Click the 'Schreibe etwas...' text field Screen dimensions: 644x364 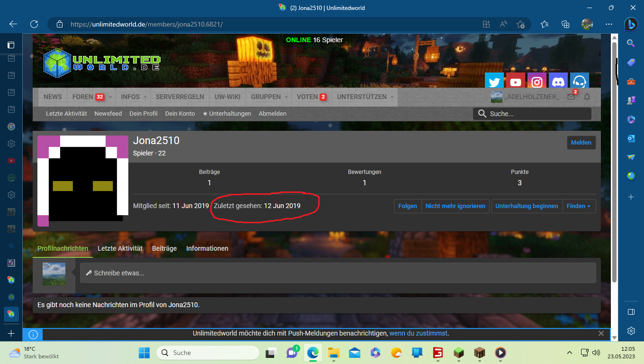pyautogui.click(x=337, y=273)
